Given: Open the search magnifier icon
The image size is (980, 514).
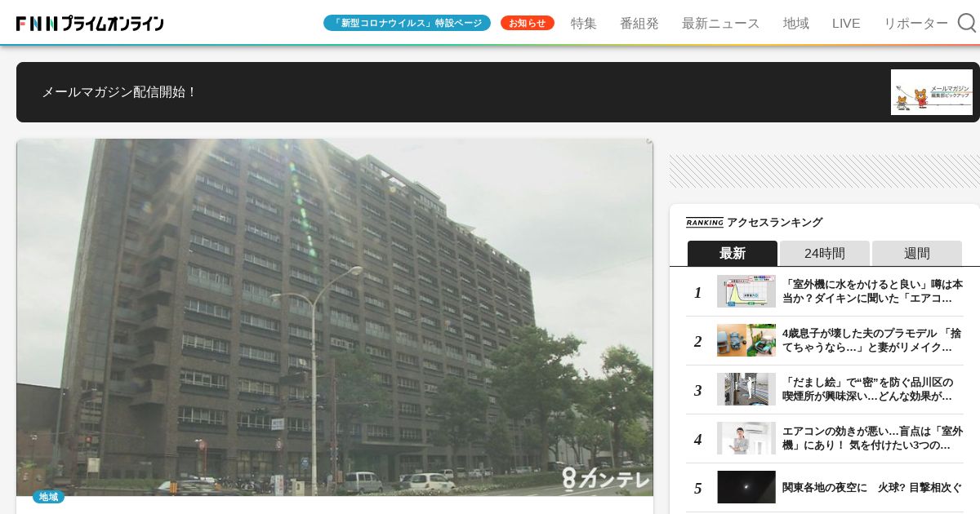Looking at the screenshot, I should click(967, 23).
